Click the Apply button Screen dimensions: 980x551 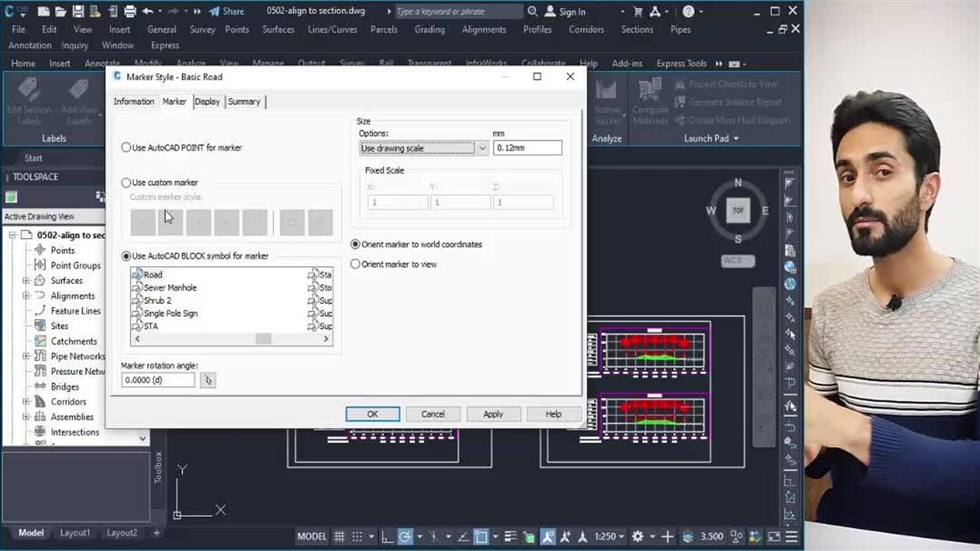(x=493, y=414)
